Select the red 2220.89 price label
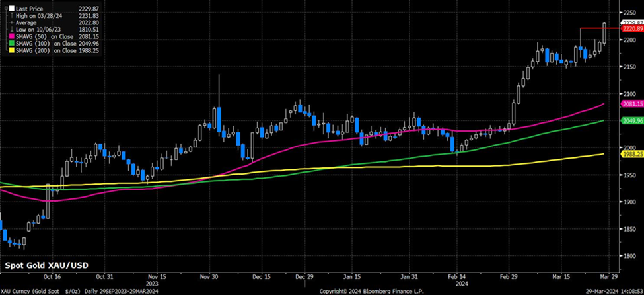Viewport: 644px width, 295px height. 631,29
